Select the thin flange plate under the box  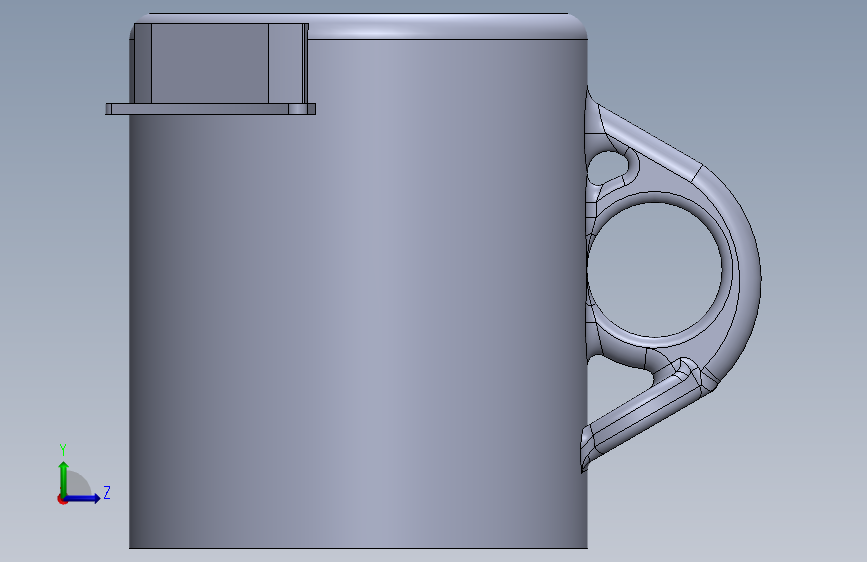click(211, 109)
